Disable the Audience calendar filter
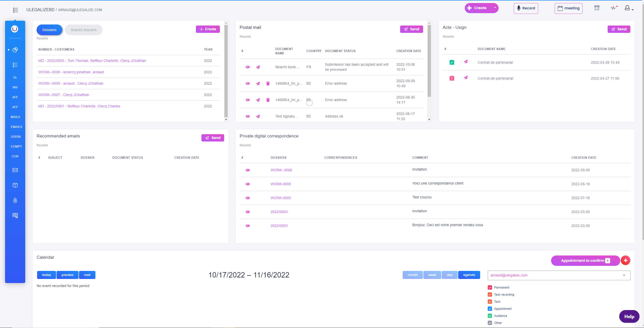The height and width of the screenshot is (328, 644). click(x=490, y=316)
